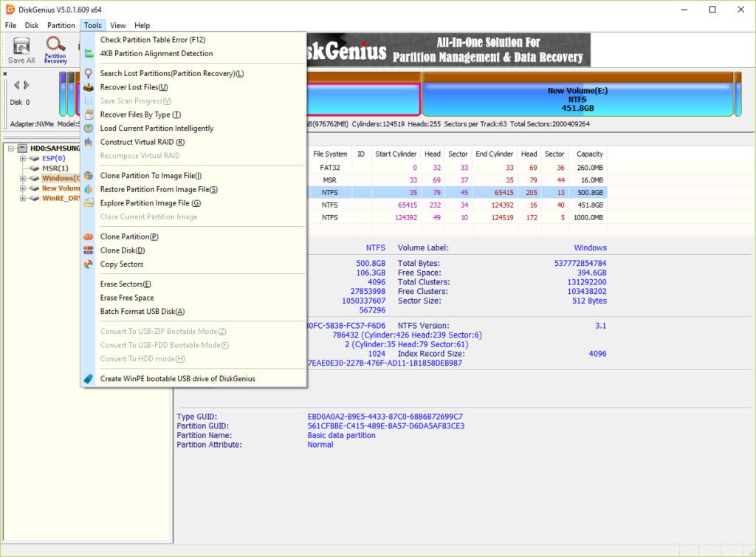Image resolution: width=756 pixels, height=557 pixels.
Task: Collapse the HD0:SAMSUNG disk tree node
Action: tap(11, 148)
